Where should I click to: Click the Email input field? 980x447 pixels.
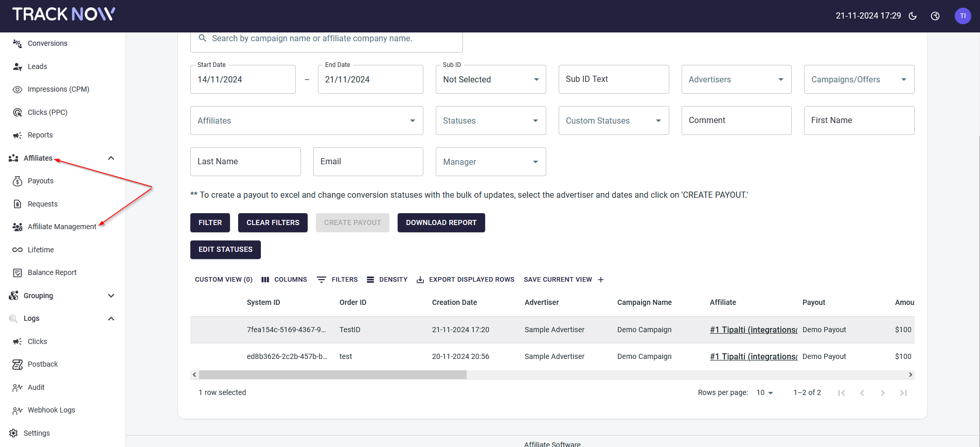click(368, 162)
